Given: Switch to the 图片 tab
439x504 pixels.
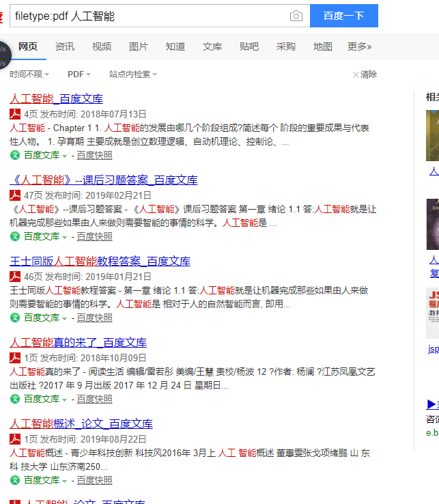Looking at the screenshot, I should click(x=139, y=46).
